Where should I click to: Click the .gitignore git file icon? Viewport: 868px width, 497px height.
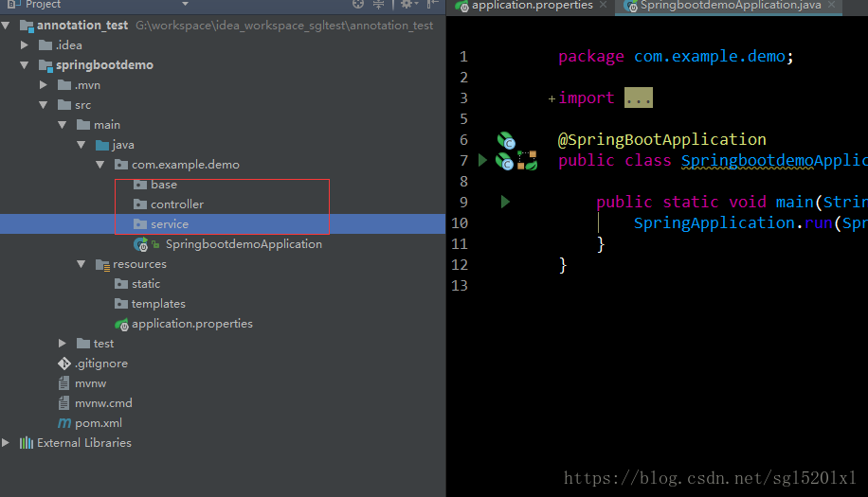pyautogui.click(x=64, y=364)
